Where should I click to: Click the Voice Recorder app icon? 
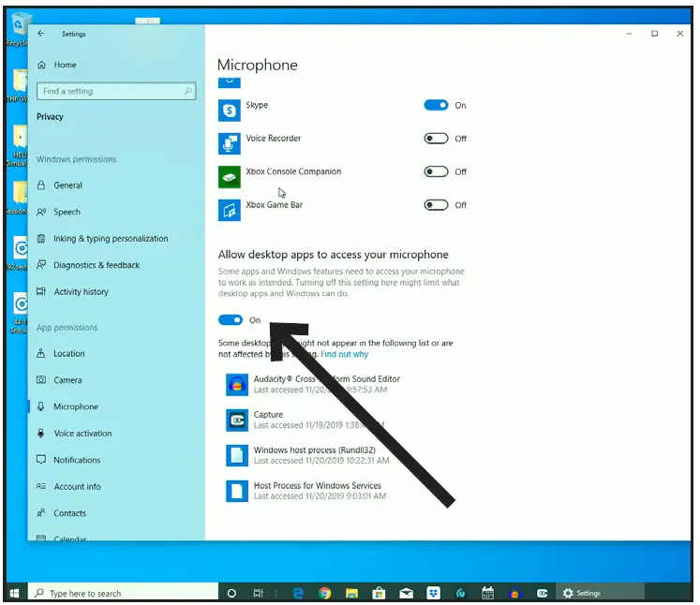coord(230,143)
